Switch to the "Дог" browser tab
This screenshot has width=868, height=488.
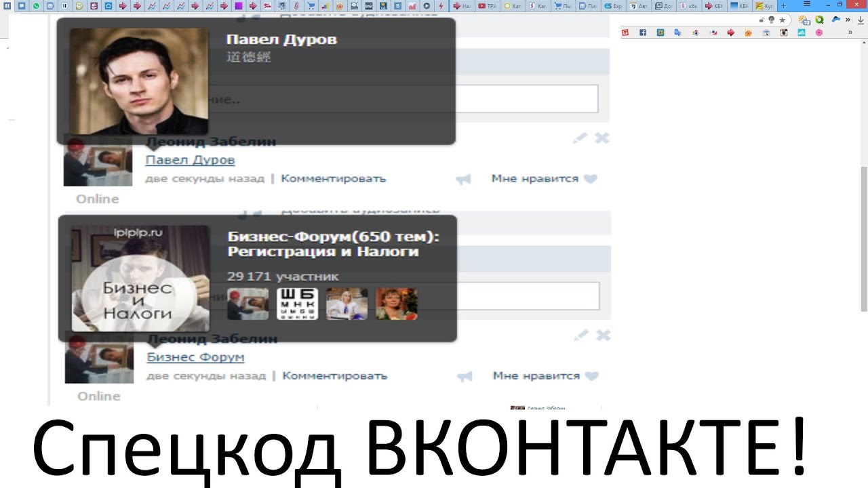click(x=663, y=6)
